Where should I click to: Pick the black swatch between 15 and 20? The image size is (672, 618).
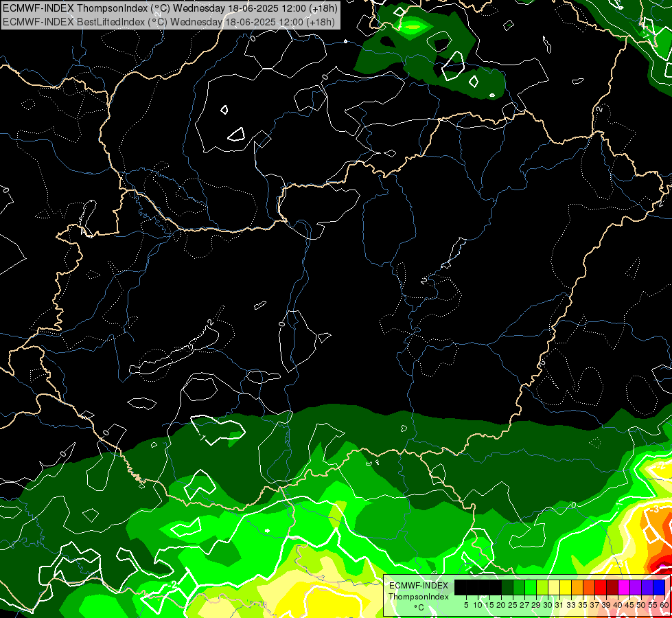[x=496, y=588]
